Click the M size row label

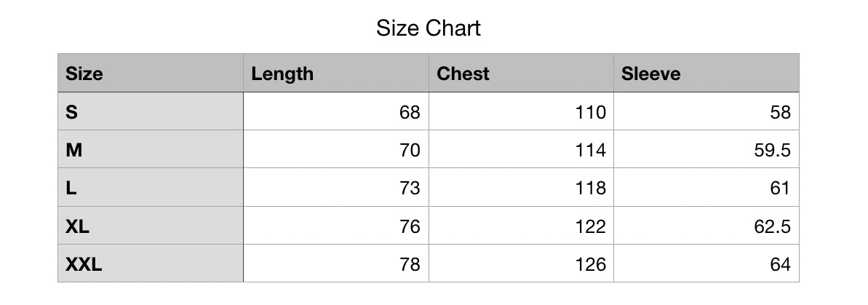pos(73,150)
